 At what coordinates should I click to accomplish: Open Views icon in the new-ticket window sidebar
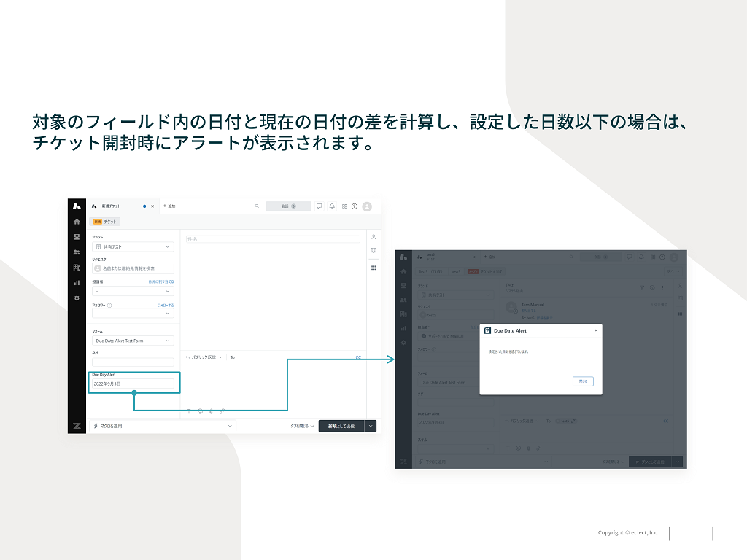tap(77, 237)
